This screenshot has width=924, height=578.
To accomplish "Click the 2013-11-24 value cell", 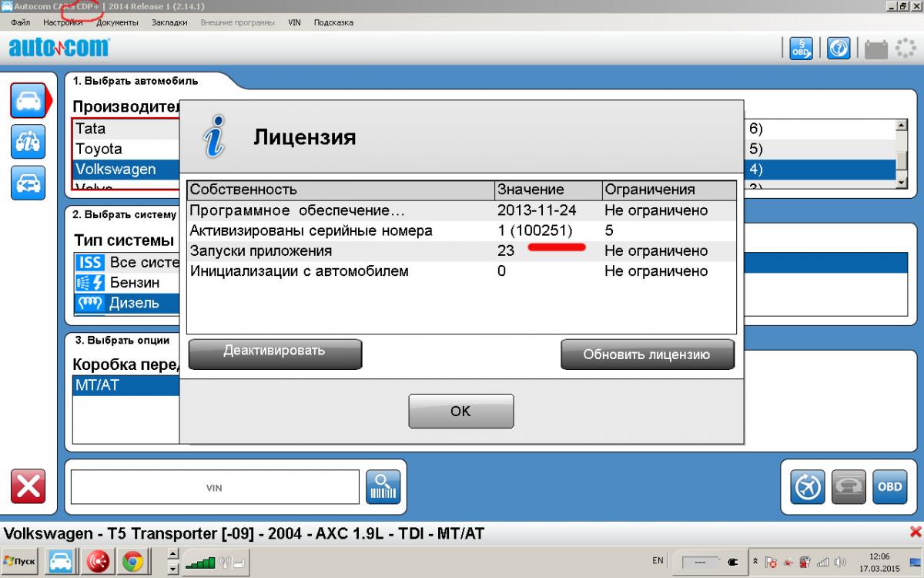I will coord(537,210).
